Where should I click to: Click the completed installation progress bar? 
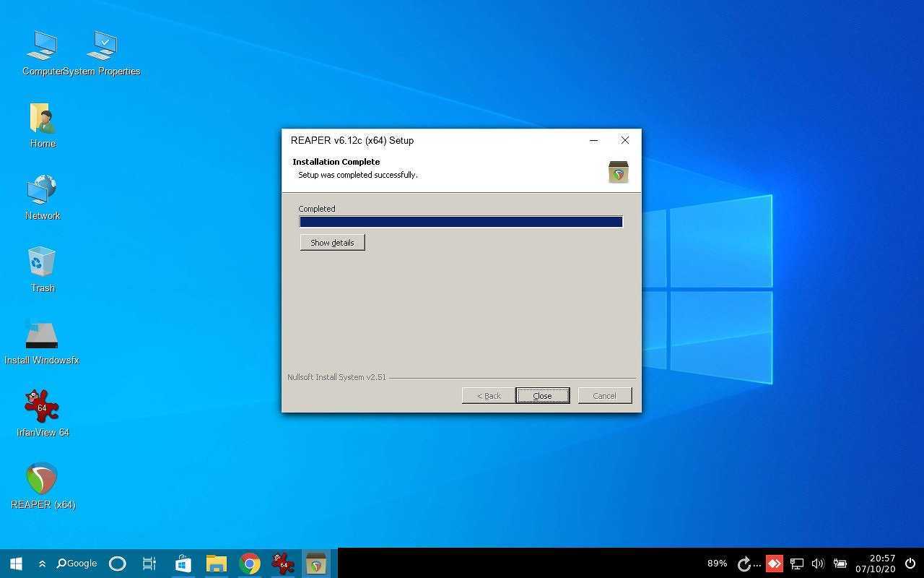click(461, 222)
